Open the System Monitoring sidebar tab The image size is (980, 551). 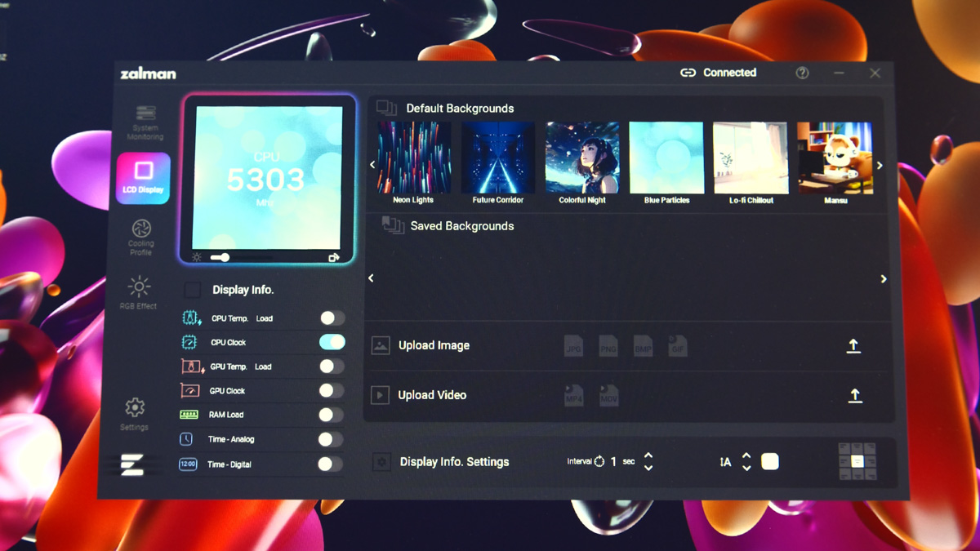pos(145,123)
